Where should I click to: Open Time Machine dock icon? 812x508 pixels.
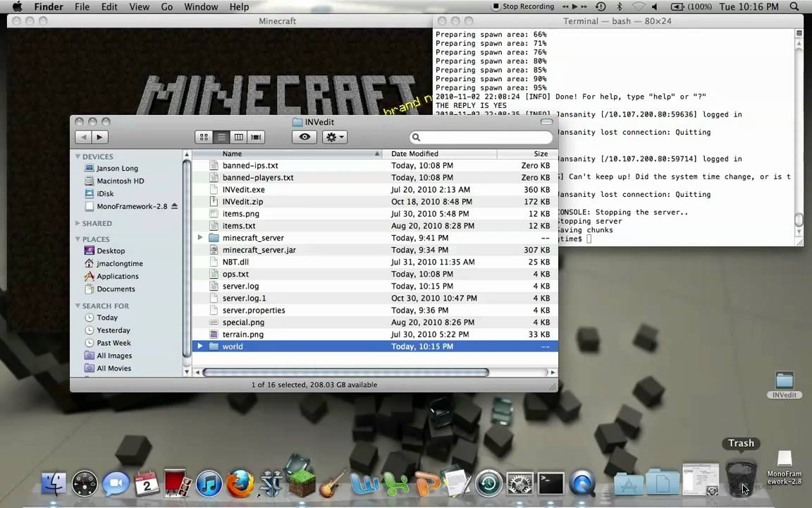[489, 484]
